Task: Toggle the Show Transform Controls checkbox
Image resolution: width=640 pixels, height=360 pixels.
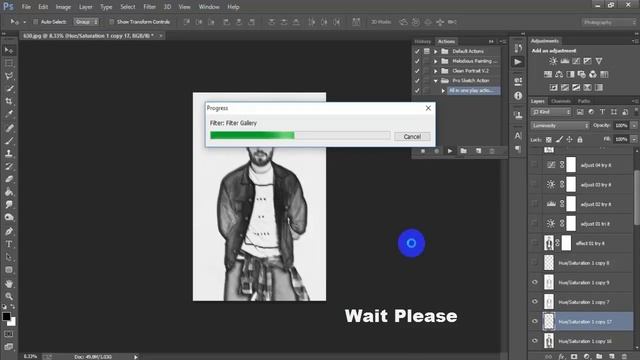Action: [x=111, y=22]
